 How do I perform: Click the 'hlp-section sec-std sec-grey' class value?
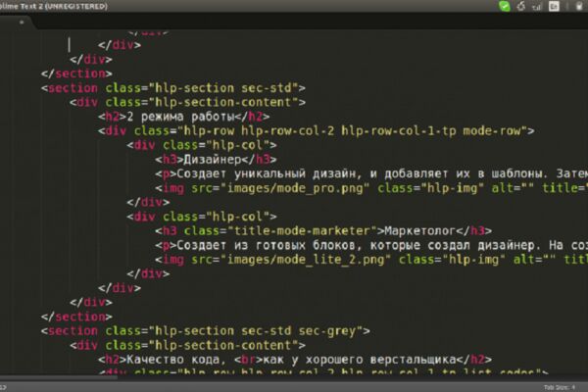tap(256, 331)
